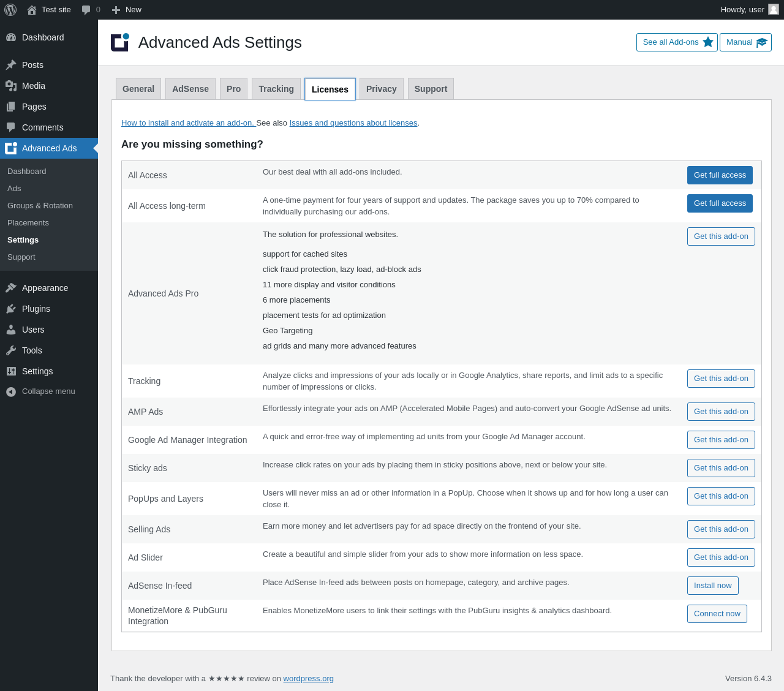Click Connect now for MonetizeMore integration
The image size is (784, 691).
pos(717,614)
